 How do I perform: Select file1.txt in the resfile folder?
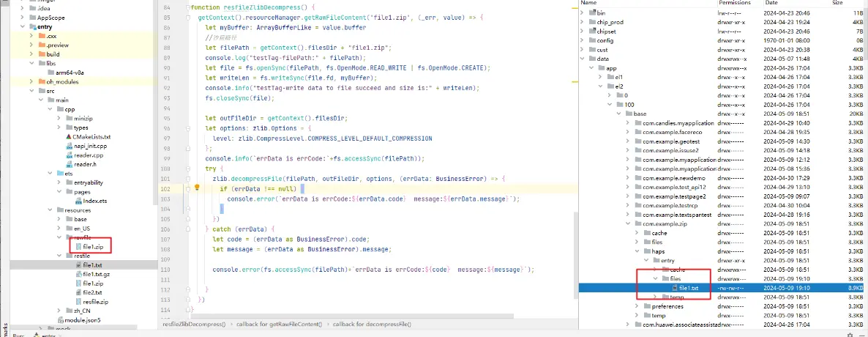(x=92, y=265)
